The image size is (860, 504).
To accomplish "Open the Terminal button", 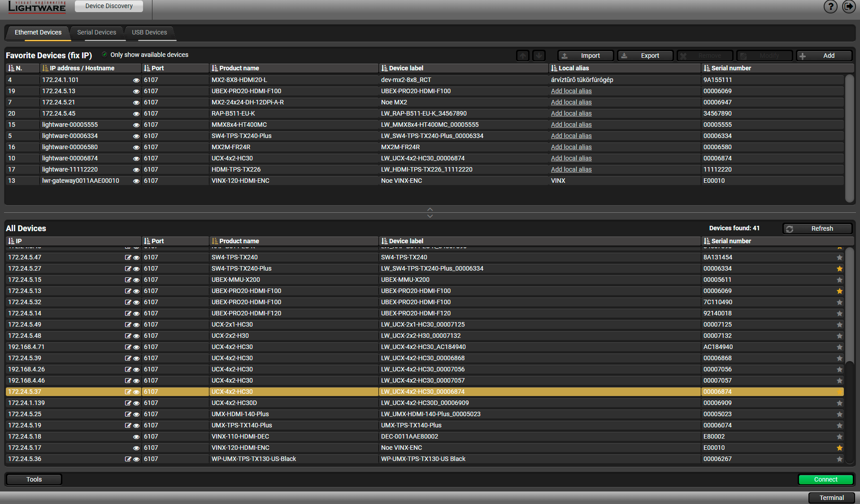I will [x=832, y=498].
